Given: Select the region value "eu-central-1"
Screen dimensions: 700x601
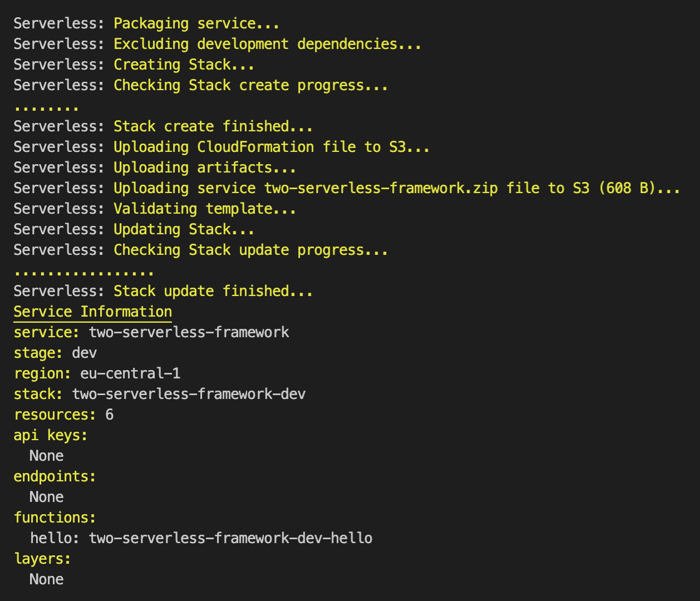Looking at the screenshot, I should 130,373.
